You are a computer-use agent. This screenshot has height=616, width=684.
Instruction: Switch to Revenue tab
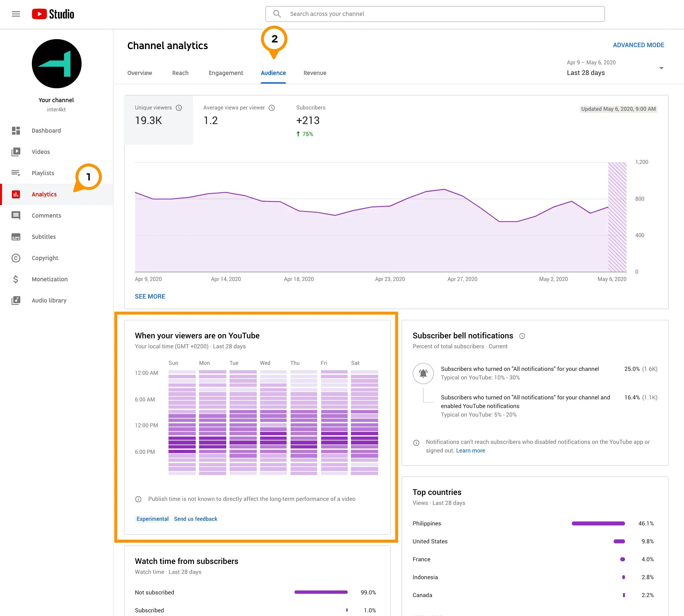click(x=315, y=73)
